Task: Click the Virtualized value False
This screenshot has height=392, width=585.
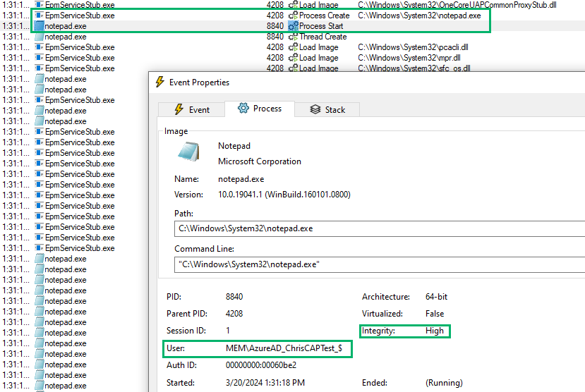Action: click(435, 313)
